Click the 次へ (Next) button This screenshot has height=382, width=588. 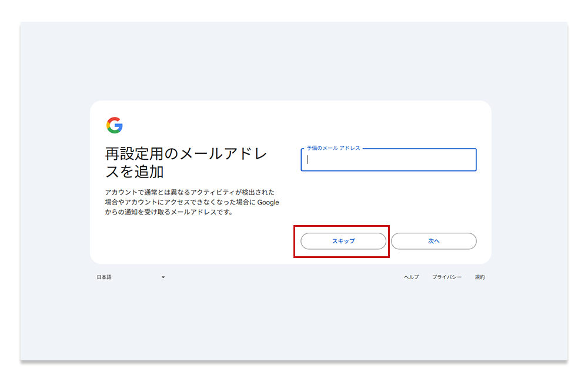point(433,241)
